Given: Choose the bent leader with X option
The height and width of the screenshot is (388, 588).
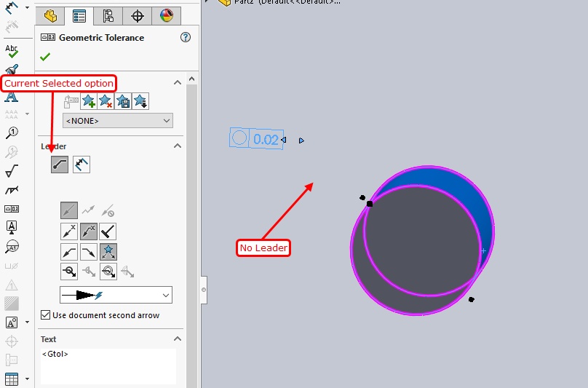Looking at the screenshot, I should [89, 231].
